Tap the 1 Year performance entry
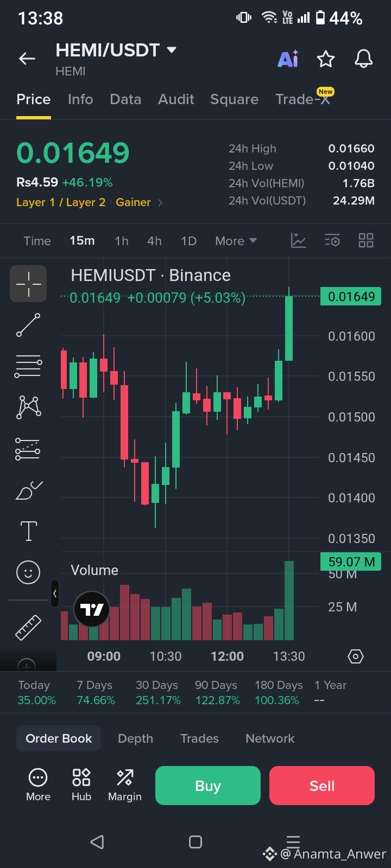This screenshot has height=868, width=391. point(330,693)
